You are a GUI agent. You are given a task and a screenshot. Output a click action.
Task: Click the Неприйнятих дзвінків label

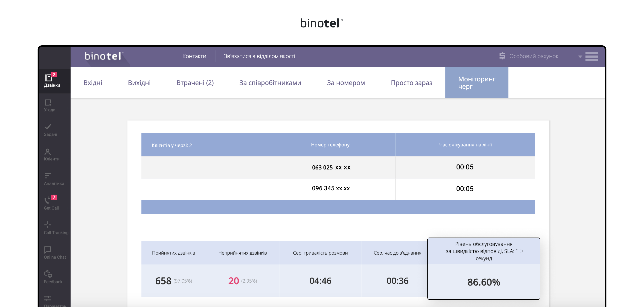click(x=242, y=253)
